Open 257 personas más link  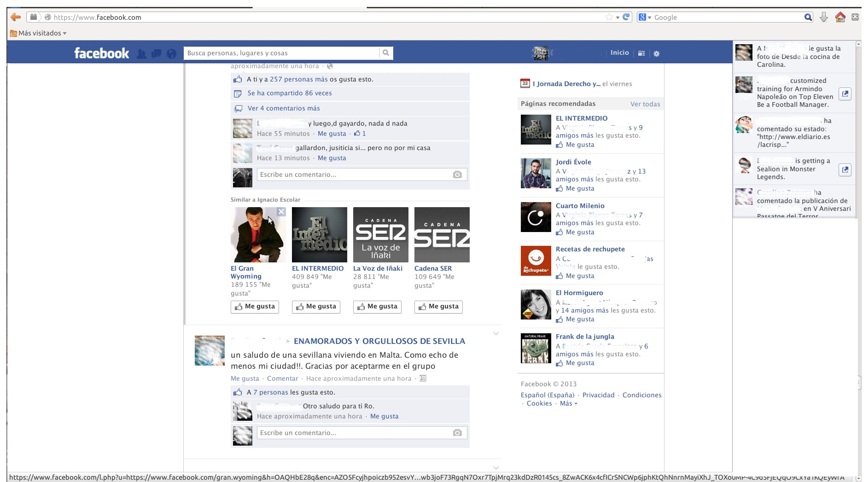coord(299,79)
